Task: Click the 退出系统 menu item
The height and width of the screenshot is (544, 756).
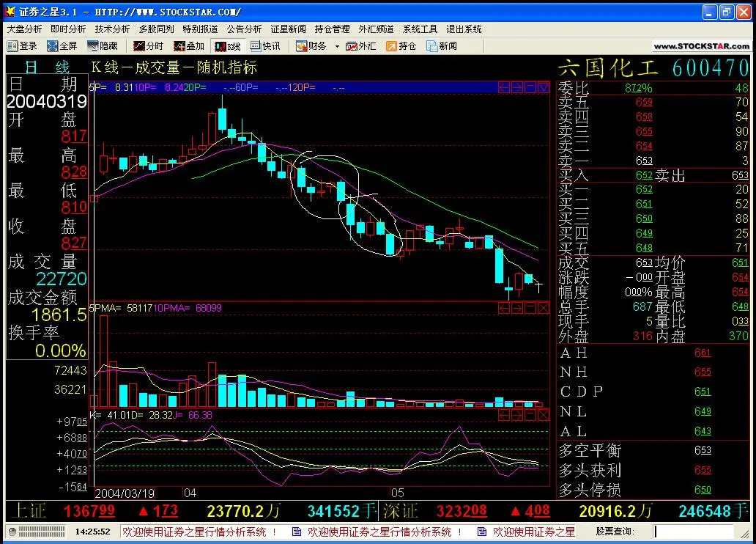Action: coord(464,29)
